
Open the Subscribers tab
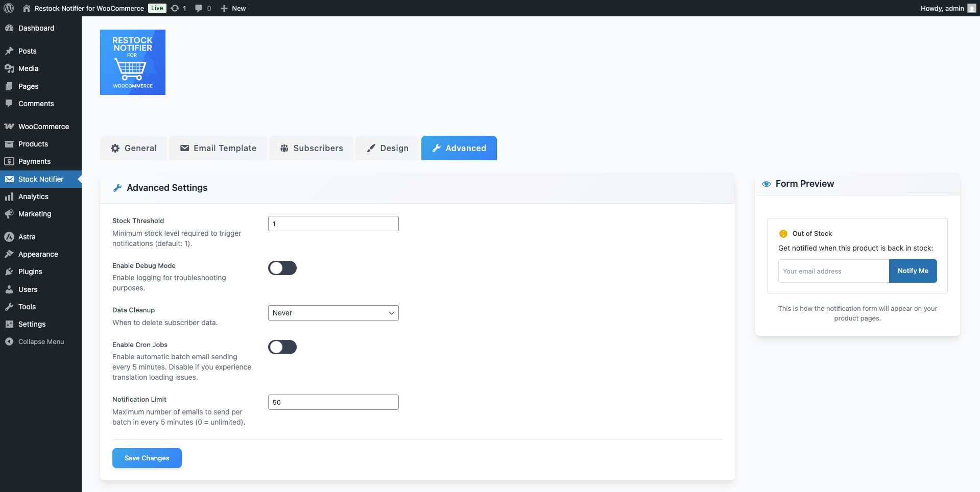pos(310,148)
